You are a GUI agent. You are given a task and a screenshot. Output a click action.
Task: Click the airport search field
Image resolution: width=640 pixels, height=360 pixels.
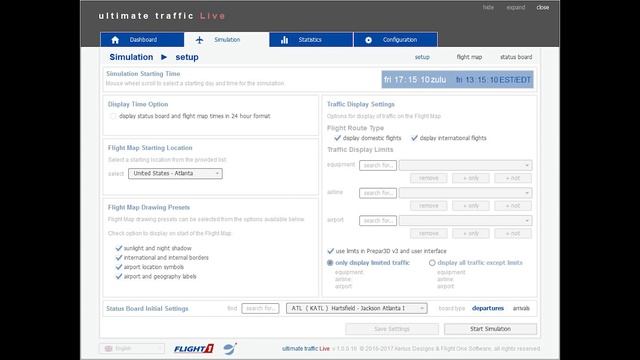click(378, 220)
